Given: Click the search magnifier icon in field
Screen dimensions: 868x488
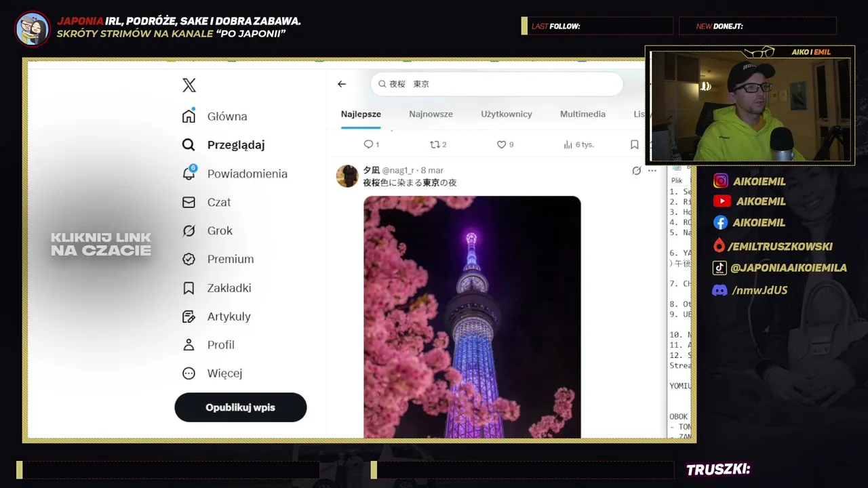Looking at the screenshot, I should 382,84.
